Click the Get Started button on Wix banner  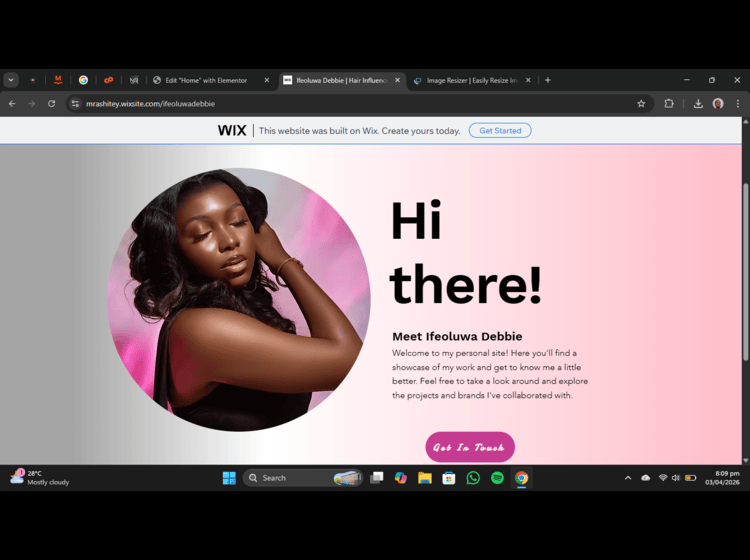(x=500, y=130)
